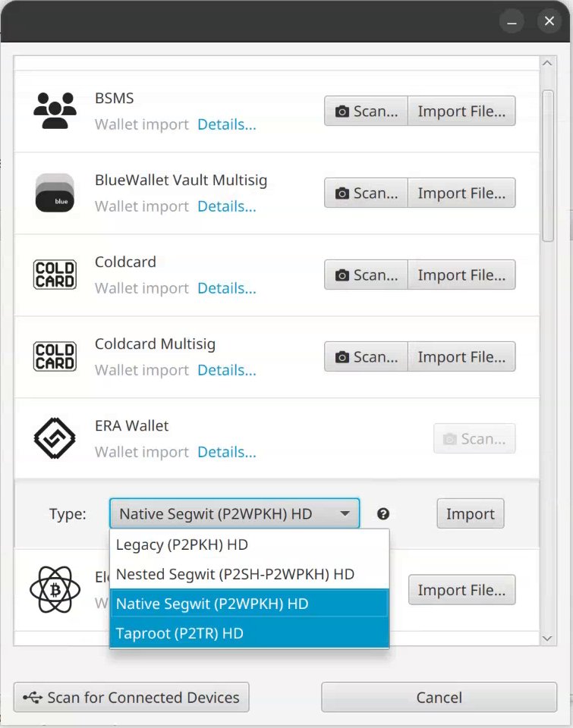
Task: Click the Coldcard Multisig logo icon
Action: [x=55, y=356]
